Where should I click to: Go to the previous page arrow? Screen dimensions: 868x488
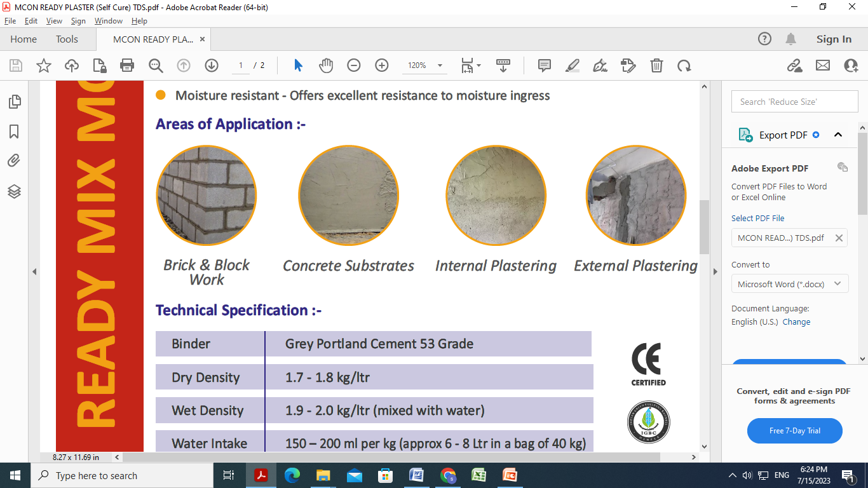coord(184,65)
